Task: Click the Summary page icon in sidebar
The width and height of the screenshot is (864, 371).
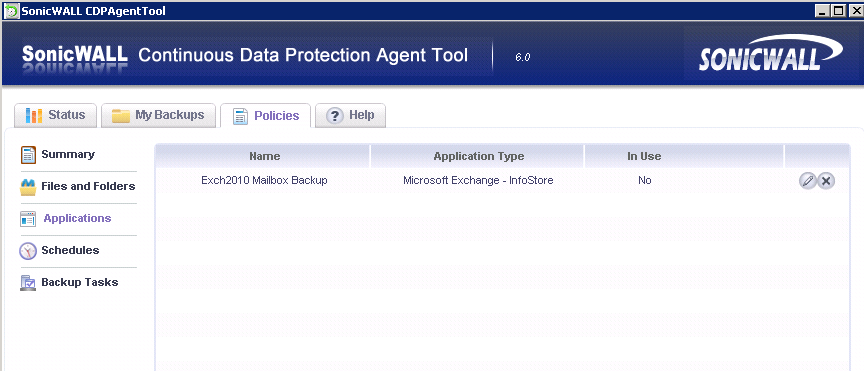Action: (x=28, y=155)
